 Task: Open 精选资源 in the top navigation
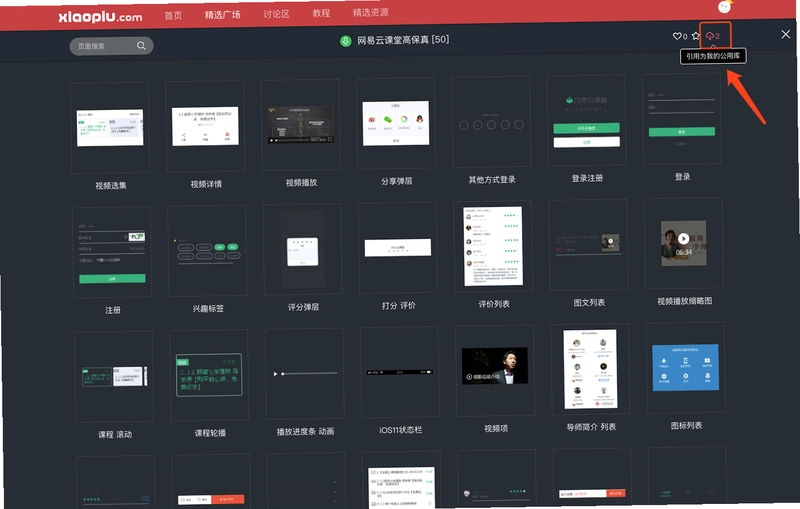tap(370, 12)
